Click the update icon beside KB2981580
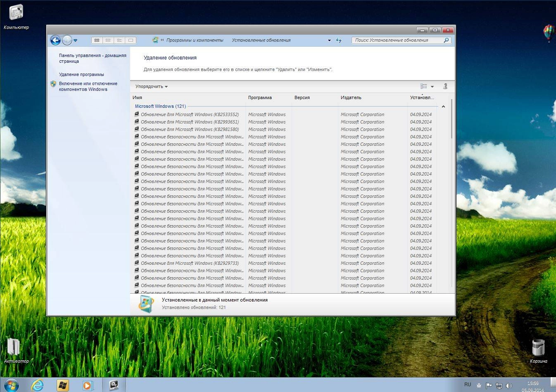The width and height of the screenshot is (556, 392). [137, 129]
